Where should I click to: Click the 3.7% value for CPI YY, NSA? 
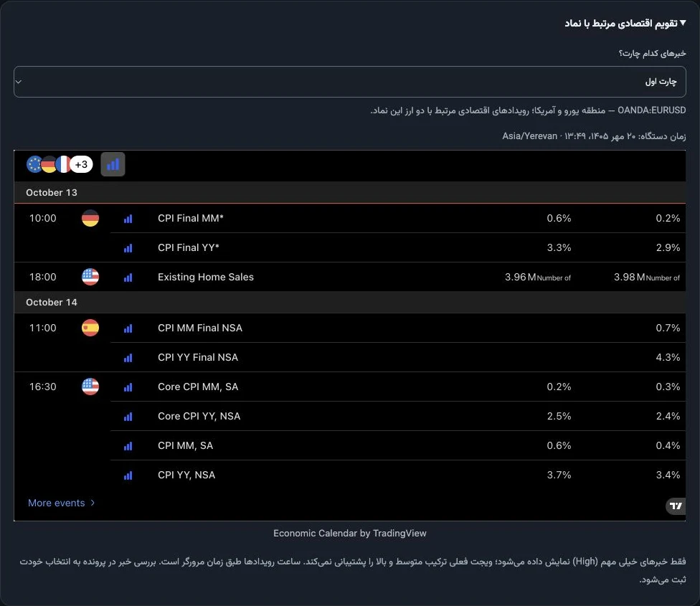[x=559, y=475]
